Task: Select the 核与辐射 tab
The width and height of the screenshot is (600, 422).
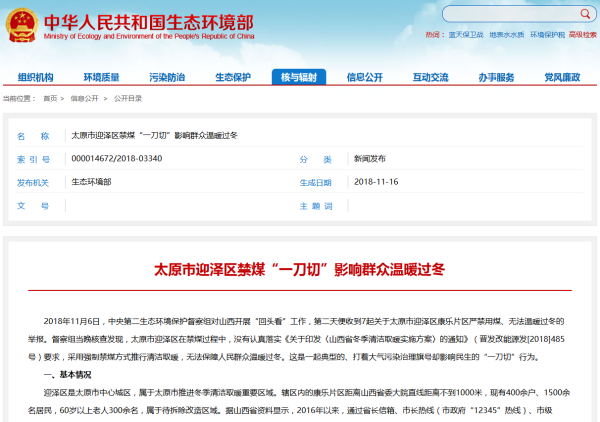Action: point(298,77)
